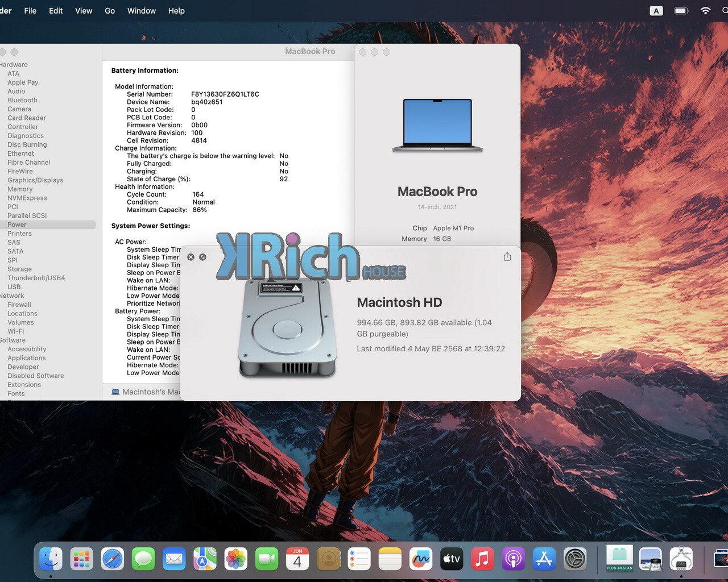Click the battery status icon in the menu bar

pos(681,11)
